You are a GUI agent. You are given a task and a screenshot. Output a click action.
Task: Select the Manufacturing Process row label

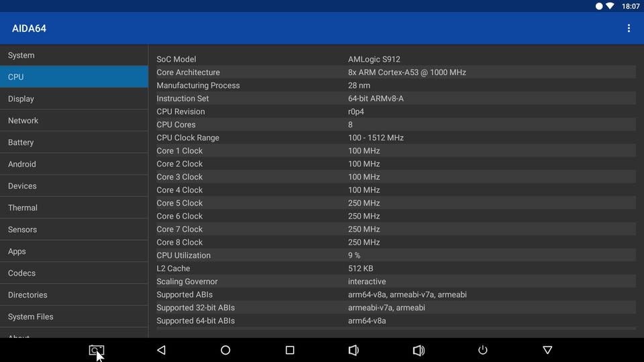coord(198,85)
